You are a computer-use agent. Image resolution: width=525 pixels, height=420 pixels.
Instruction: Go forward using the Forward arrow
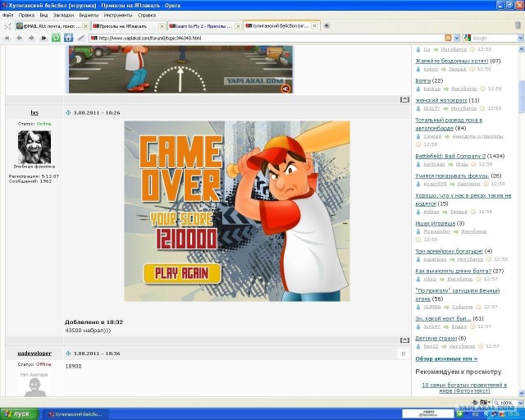point(31,39)
